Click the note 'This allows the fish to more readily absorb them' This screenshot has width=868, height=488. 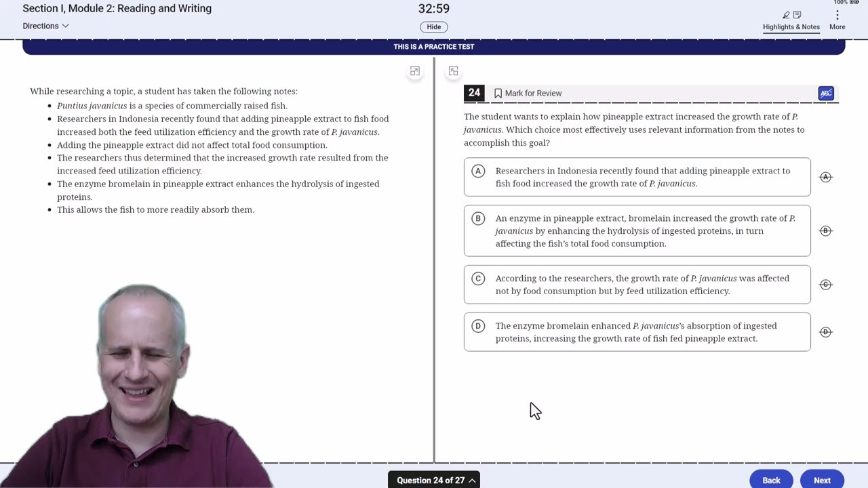coord(155,210)
